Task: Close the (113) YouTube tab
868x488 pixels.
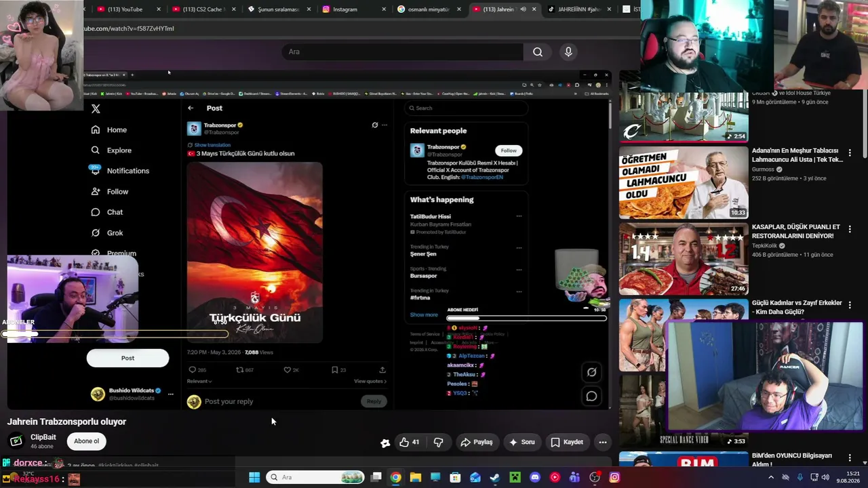Action: tap(159, 9)
